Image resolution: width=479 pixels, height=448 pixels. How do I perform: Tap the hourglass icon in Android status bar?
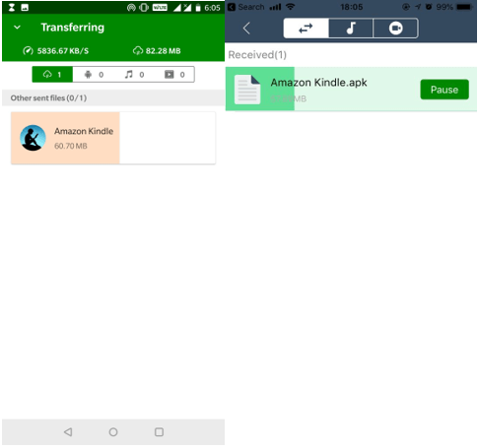pos(12,8)
